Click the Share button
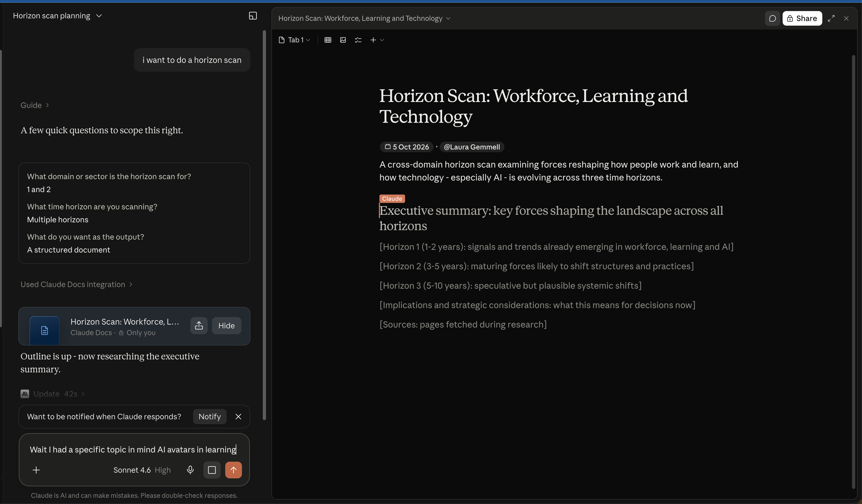This screenshot has height=504, width=862. (x=802, y=18)
